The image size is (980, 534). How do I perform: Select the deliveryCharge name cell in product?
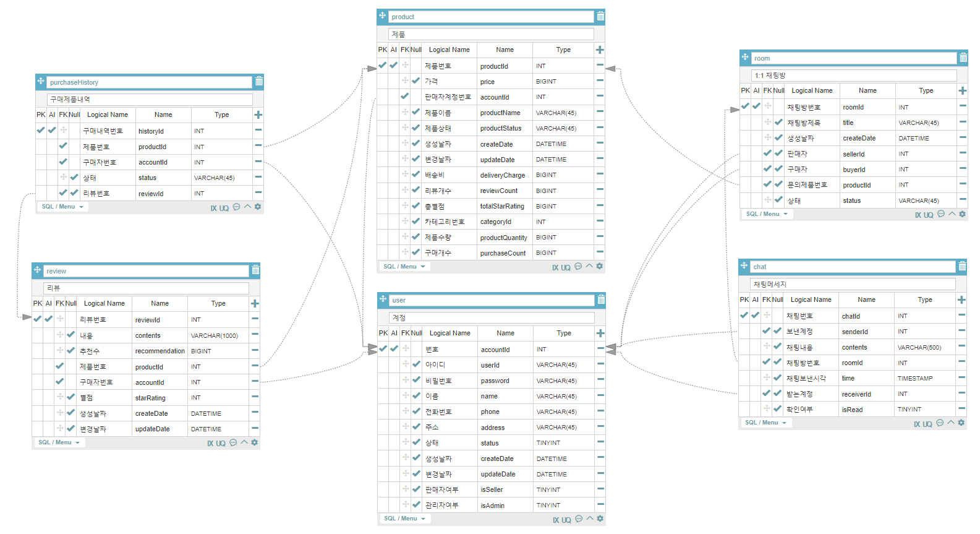point(504,175)
